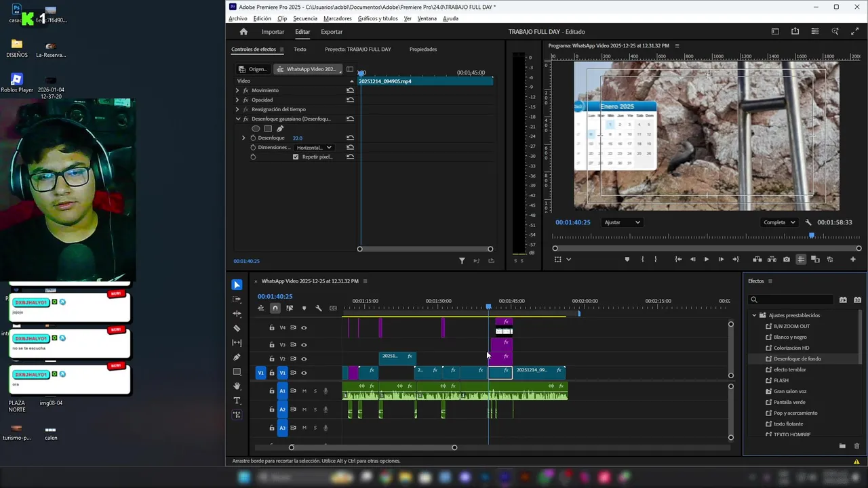Create an ellipse mask for Gaussian blur
868x488 pixels.
pos(256,128)
